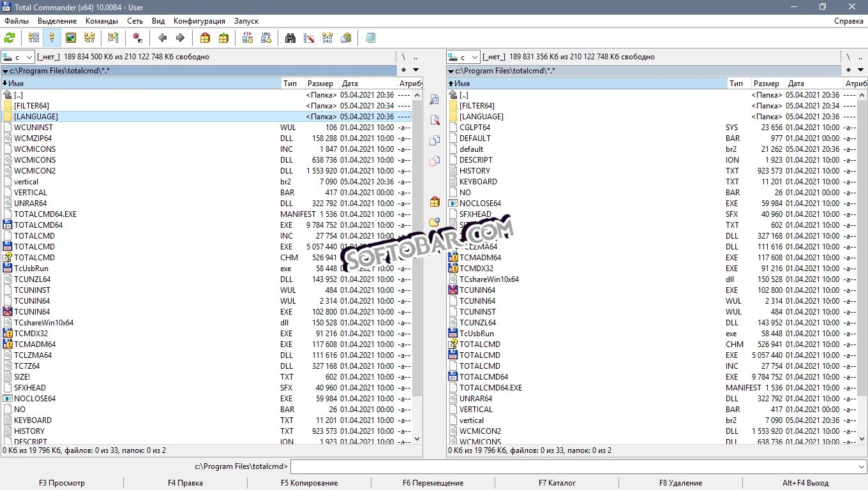The height and width of the screenshot is (490, 868).
Task: Open the URL new FTP connection icon
Action: click(x=266, y=38)
